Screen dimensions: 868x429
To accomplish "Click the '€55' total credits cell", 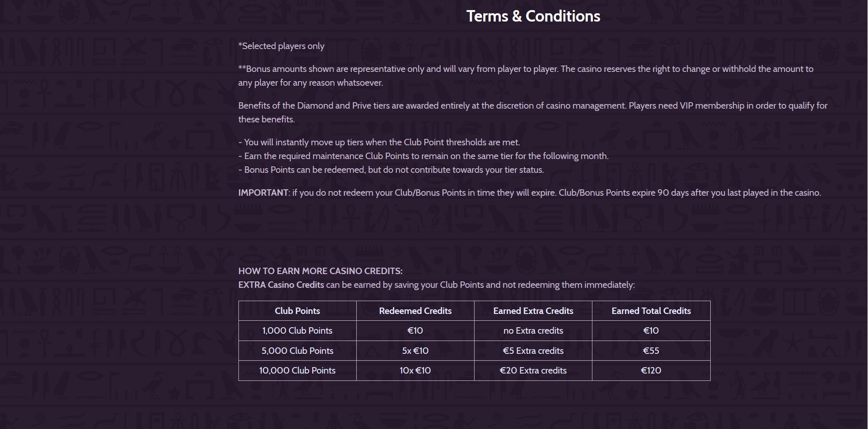I will coord(651,351).
